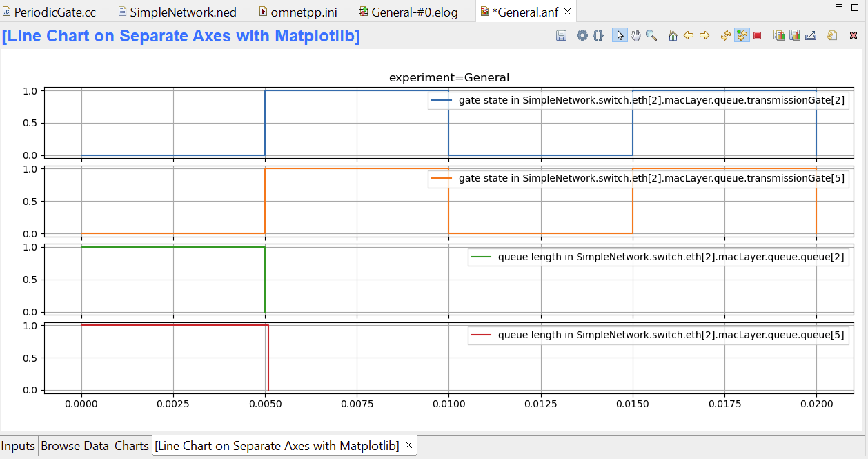Open the chart script braces icon
The image size is (868, 459).
pyautogui.click(x=598, y=36)
